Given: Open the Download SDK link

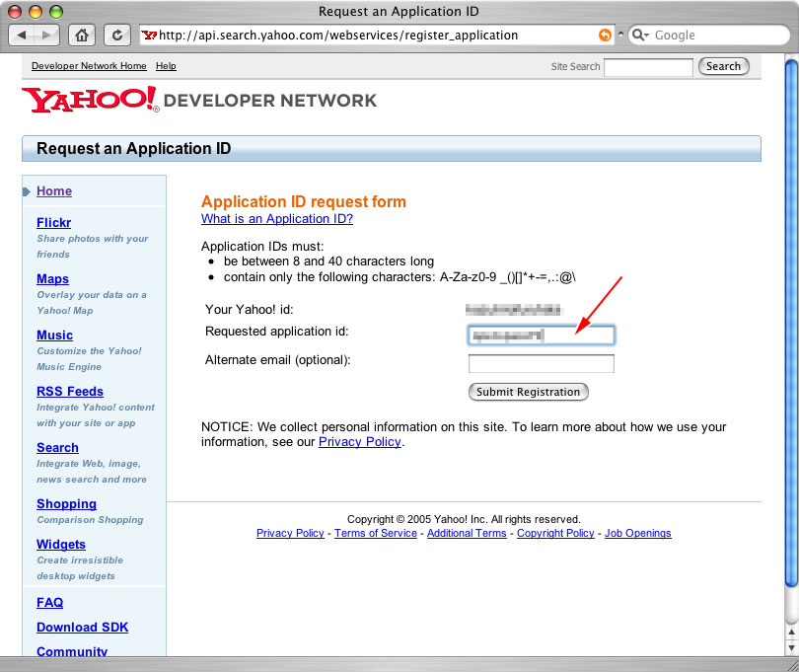Looking at the screenshot, I should (x=82, y=628).
